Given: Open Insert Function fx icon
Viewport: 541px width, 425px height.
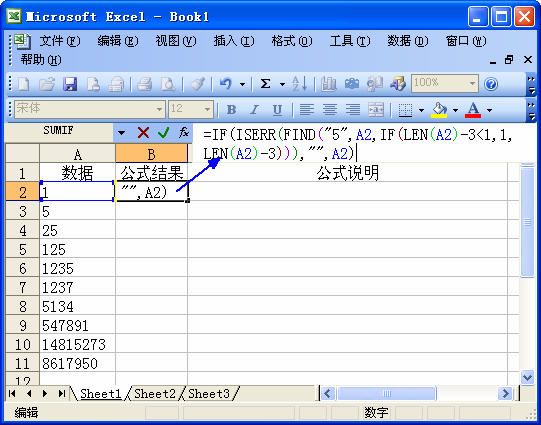Looking at the screenshot, I should pyautogui.click(x=184, y=132).
